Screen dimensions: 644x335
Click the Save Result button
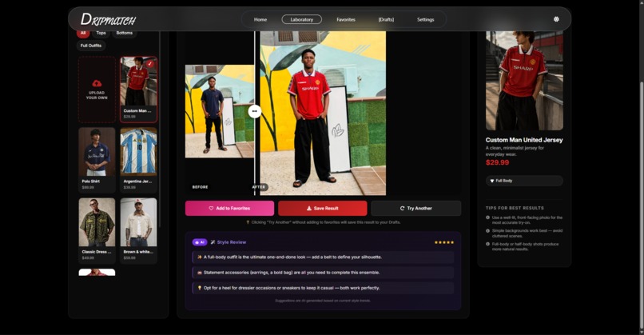[x=323, y=209]
